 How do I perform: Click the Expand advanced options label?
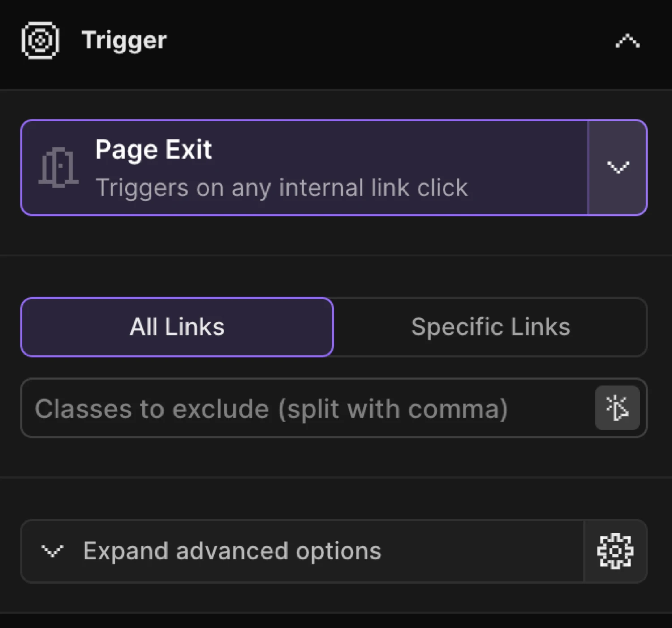231,551
